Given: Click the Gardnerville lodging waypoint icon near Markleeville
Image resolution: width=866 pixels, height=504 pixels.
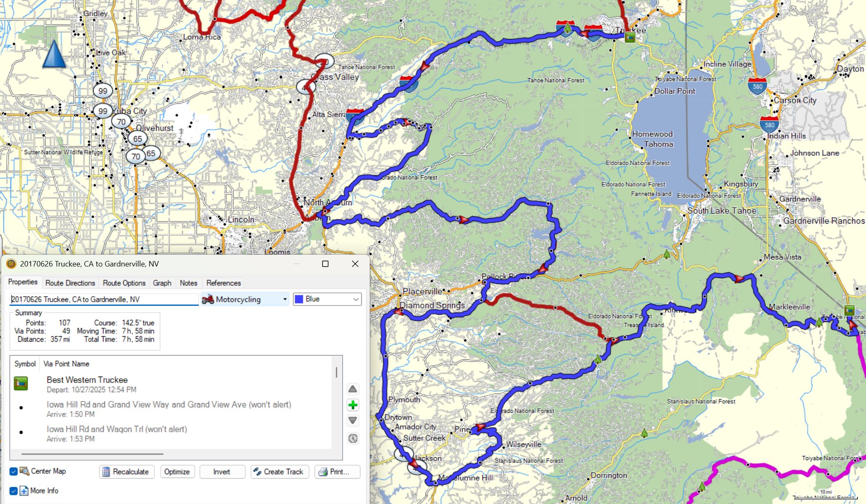Looking at the screenshot, I should [x=849, y=310].
